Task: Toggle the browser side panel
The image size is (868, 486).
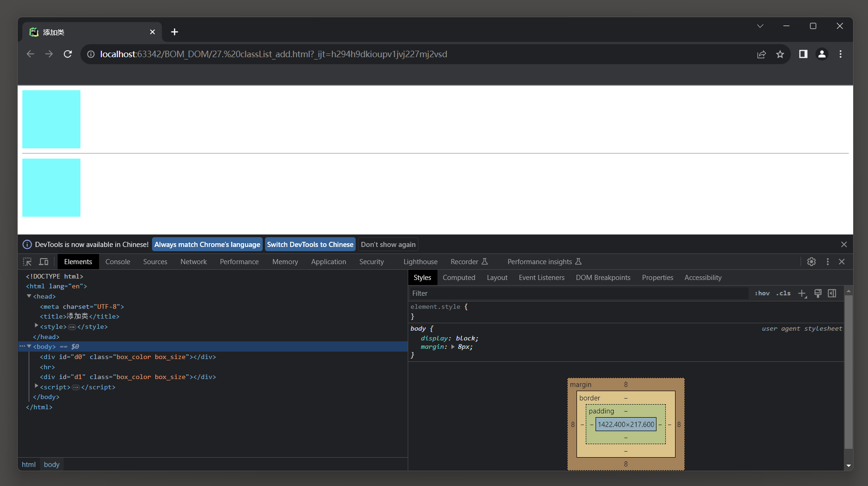Action: click(x=803, y=54)
